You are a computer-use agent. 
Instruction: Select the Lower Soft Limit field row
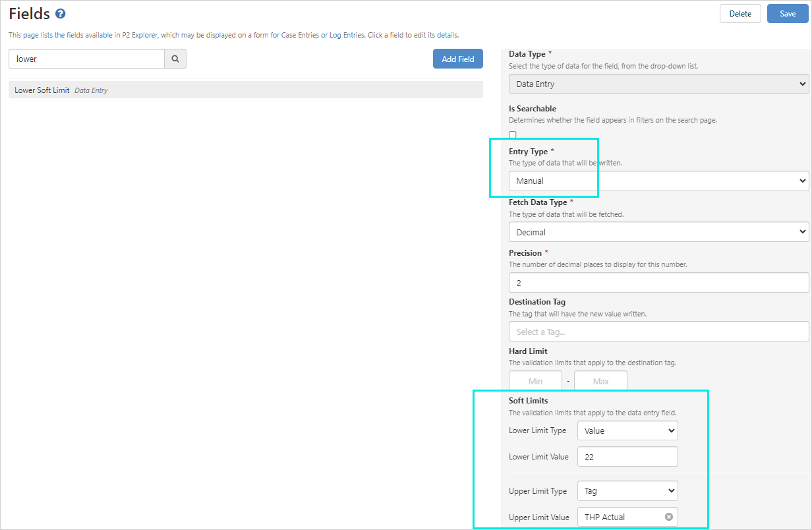[x=245, y=90]
